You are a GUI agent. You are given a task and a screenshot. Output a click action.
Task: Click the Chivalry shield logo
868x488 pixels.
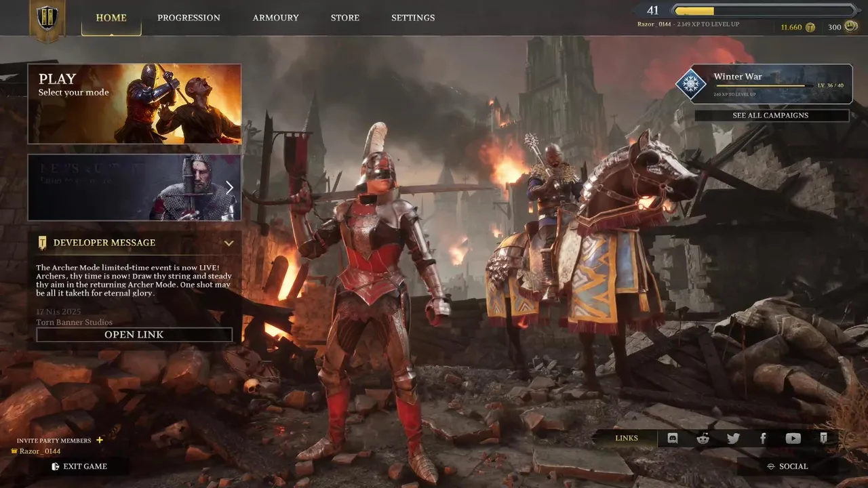click(47, 18)
